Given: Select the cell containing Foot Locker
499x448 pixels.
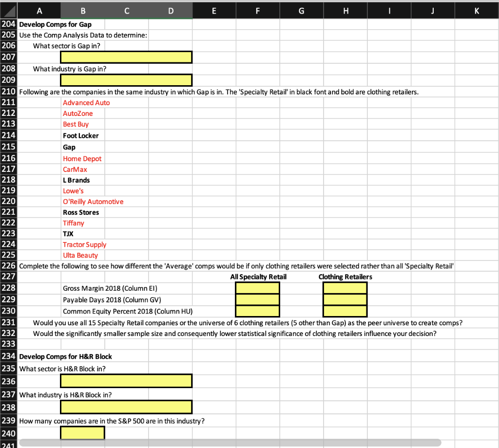Looking at the screenshot, I should [80, 135].
